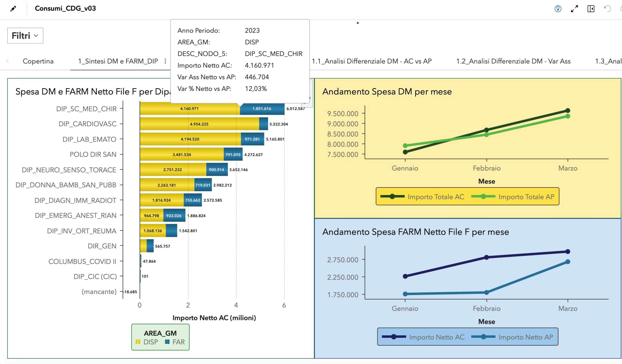Viewport: 622px width, 364px height.
Task: Open options menu for 1_Sintesi DM e FARM_DIP tab
Action: point(165,61)
